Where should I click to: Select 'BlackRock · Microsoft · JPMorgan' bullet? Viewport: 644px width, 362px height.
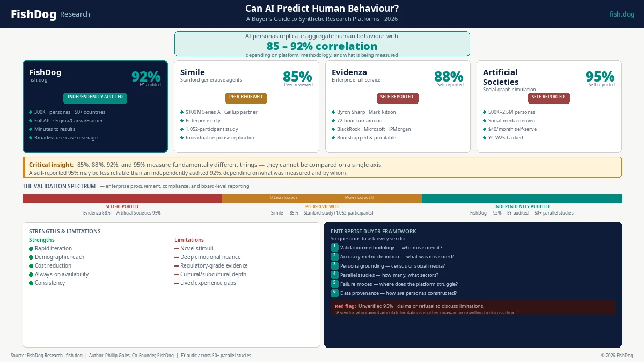pos(374,129)
